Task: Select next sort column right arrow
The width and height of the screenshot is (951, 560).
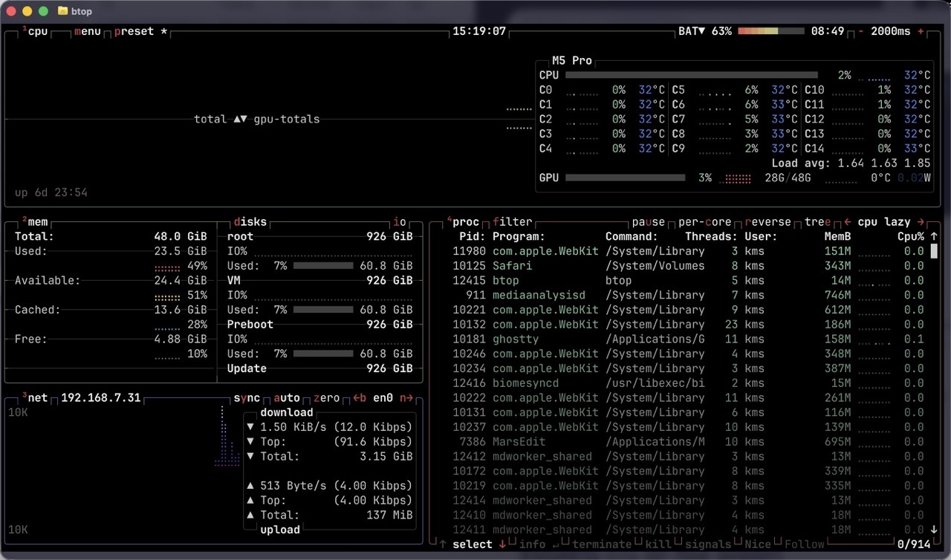Action: point(922,222)
